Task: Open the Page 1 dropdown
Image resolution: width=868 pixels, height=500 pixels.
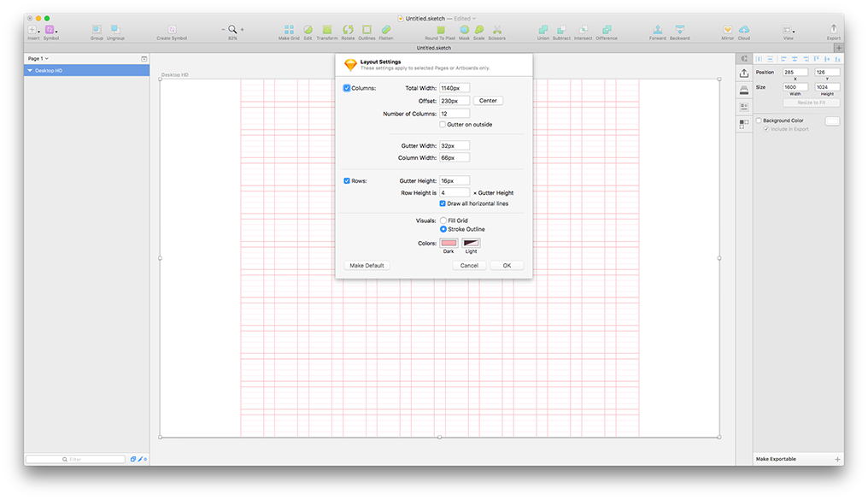Action: click(38, 58)
